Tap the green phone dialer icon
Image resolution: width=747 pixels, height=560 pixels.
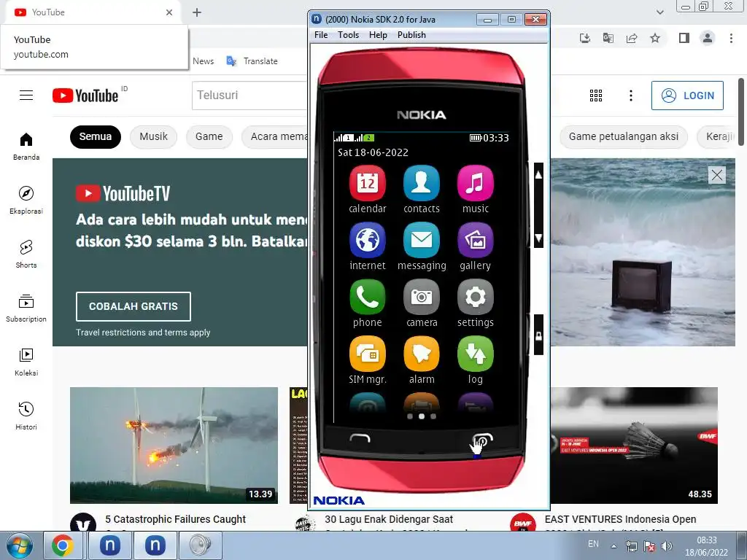click(368, 297)
